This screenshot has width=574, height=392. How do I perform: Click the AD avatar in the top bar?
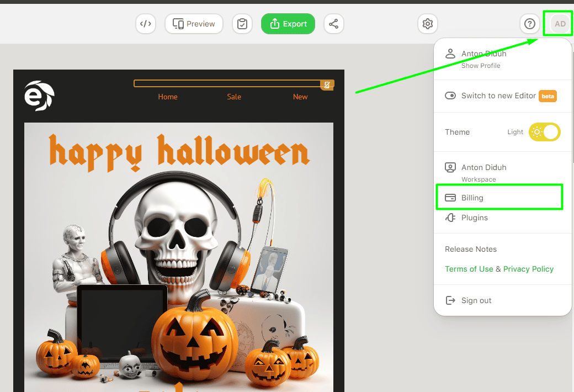point(559,24)
